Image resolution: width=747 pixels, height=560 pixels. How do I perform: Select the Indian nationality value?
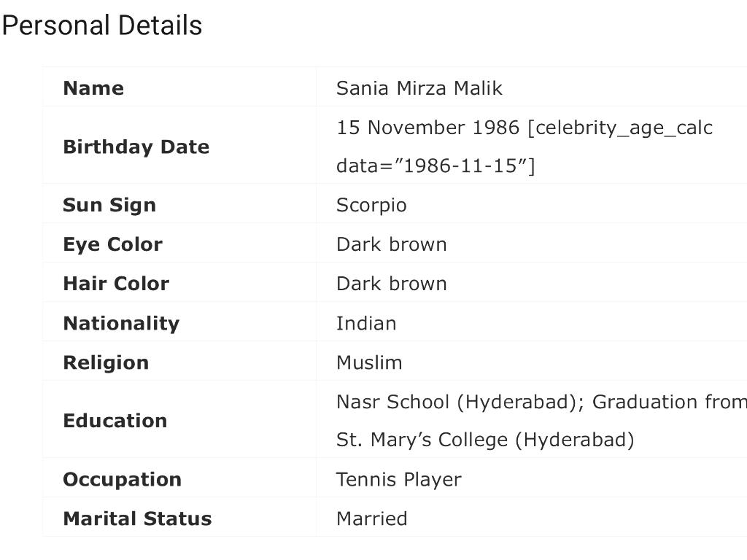coord(366,323)
